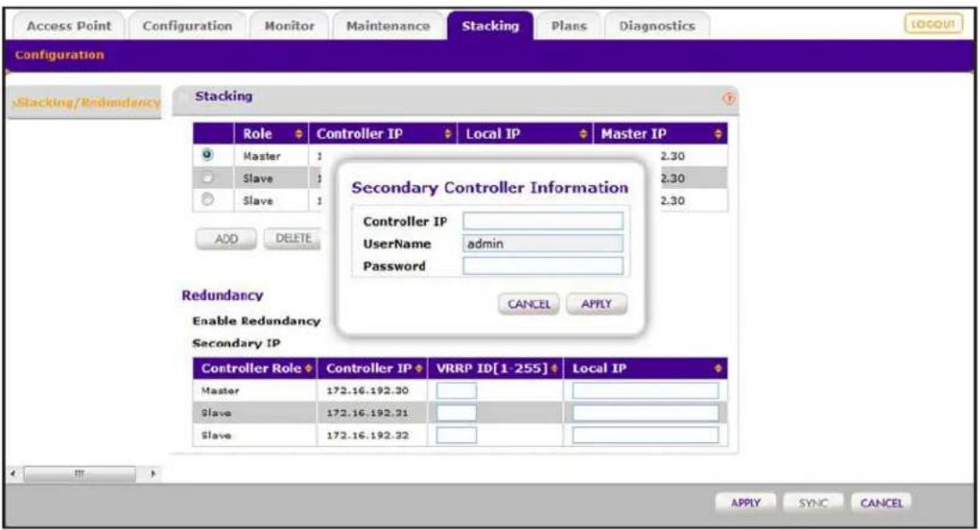Cancel the Secondary Controller Information dialog

(529, 303)
